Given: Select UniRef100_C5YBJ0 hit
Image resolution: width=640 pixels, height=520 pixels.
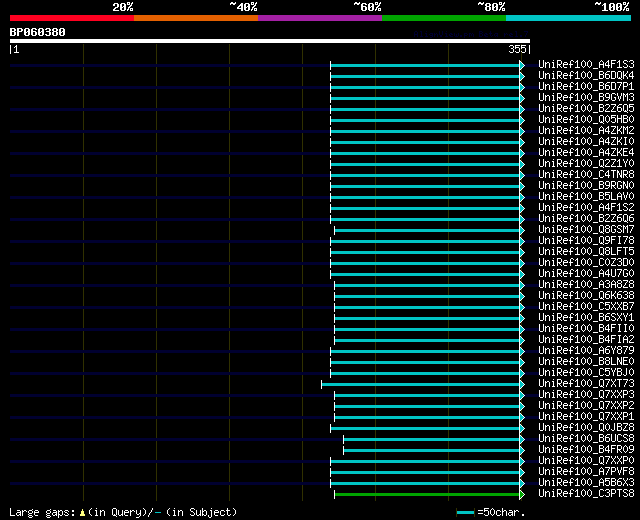Looking at the screenshot, I should pos(586,373).
